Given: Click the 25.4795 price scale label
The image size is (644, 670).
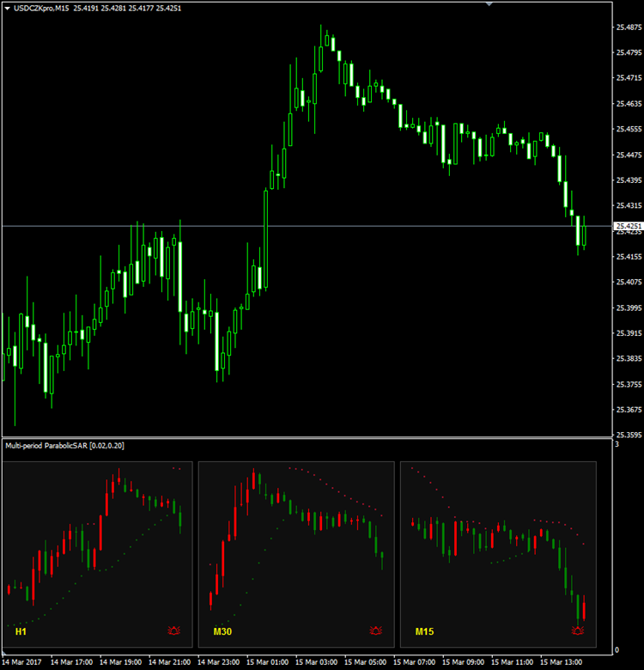Looking at the screenshot, I should pos(629,52).
